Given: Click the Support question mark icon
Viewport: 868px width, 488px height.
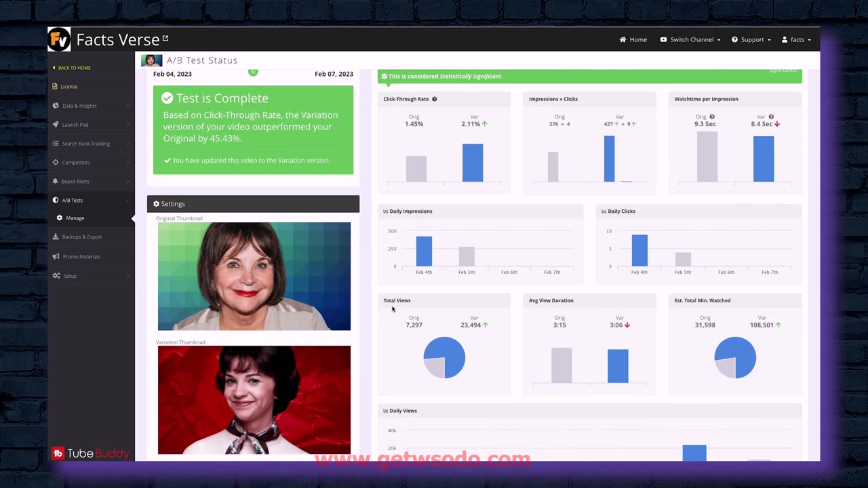Looking at the screenshot, I should [734, 39].
